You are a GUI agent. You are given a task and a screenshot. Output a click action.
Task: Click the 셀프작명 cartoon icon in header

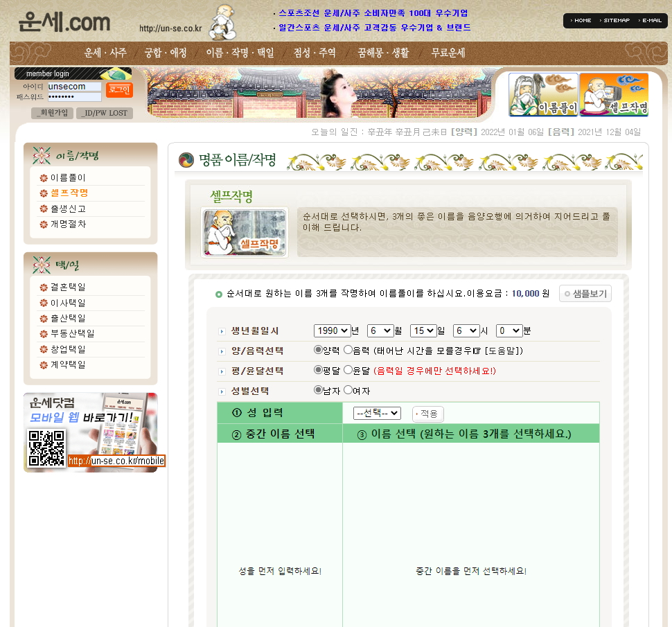(614, 95)
